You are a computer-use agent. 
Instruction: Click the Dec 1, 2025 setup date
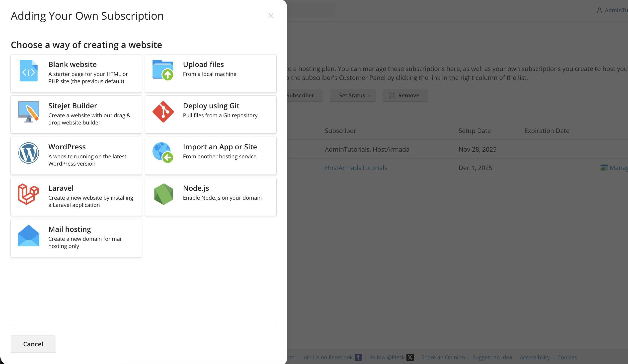475,168
